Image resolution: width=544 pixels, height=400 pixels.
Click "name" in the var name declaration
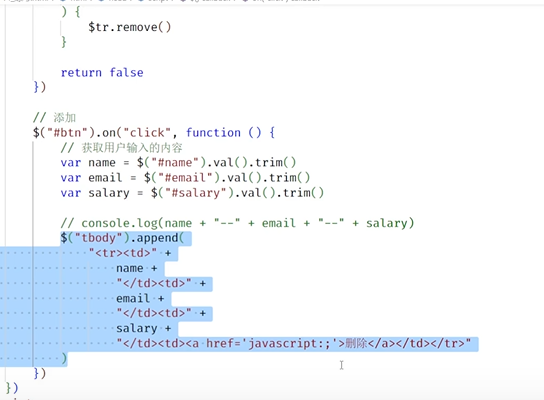pos(102,163)
